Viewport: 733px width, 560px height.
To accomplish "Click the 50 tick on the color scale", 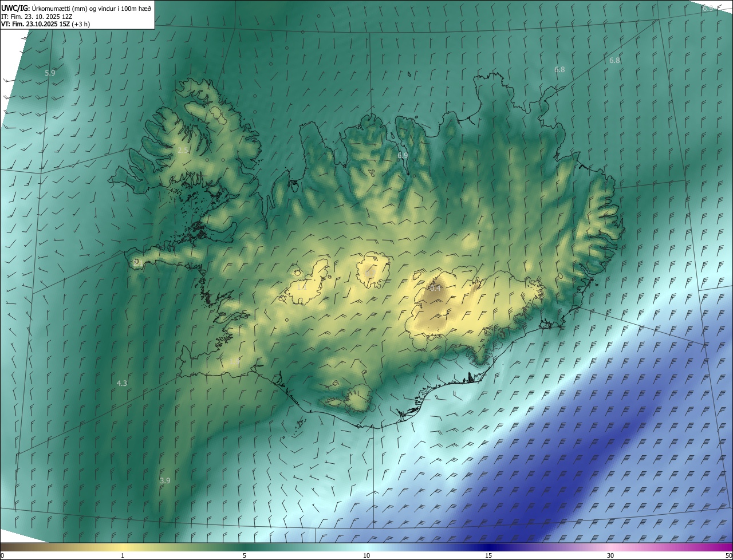I will (x=728, y=555).
